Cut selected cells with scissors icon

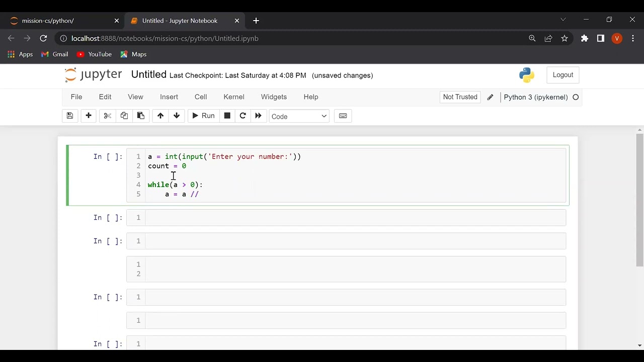pos(107,116)
